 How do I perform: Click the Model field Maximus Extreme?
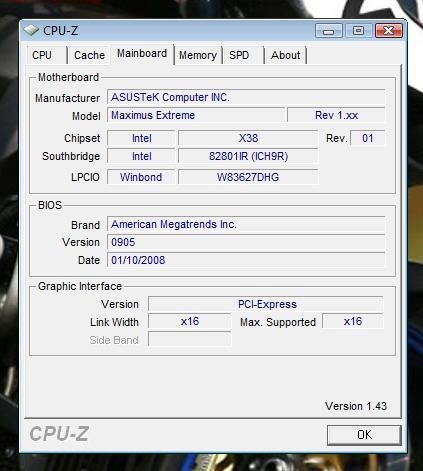(x=196, y=115)
